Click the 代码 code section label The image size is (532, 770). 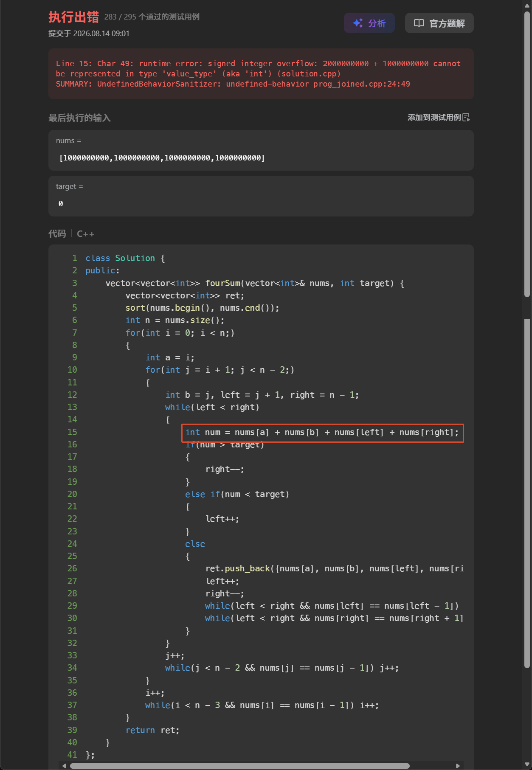pos(57,234)
